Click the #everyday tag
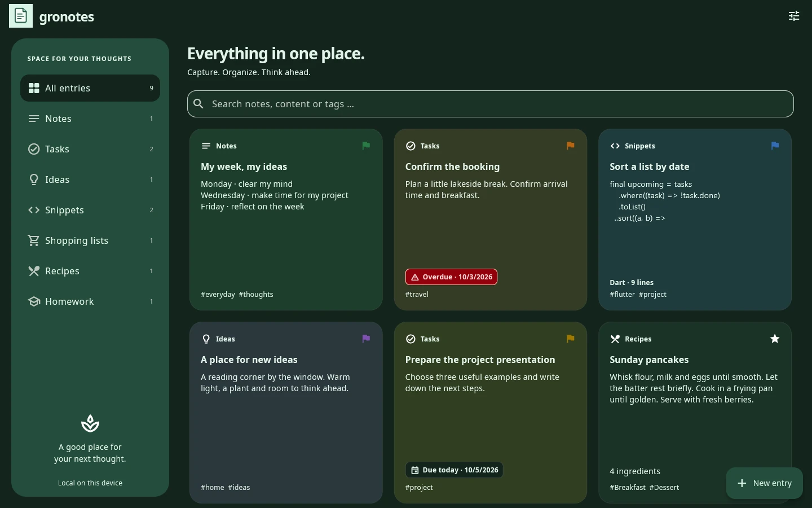 [x=218, y=295]
